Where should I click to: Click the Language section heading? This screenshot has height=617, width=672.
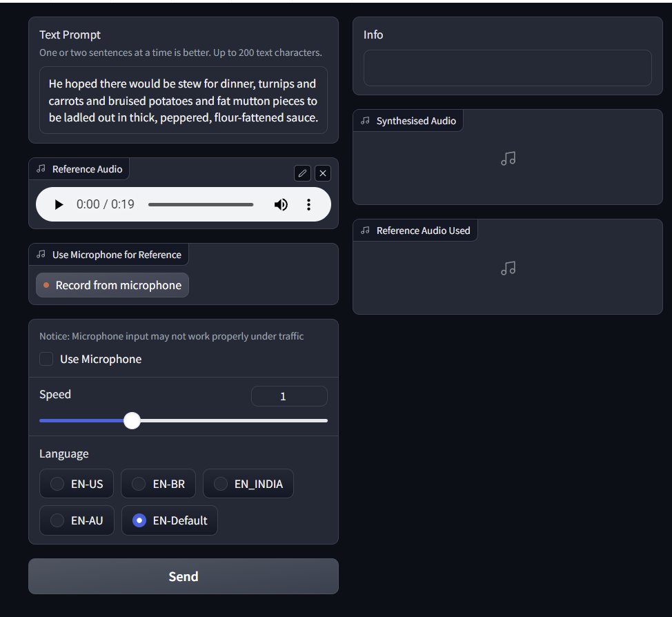tap(64, 453)
